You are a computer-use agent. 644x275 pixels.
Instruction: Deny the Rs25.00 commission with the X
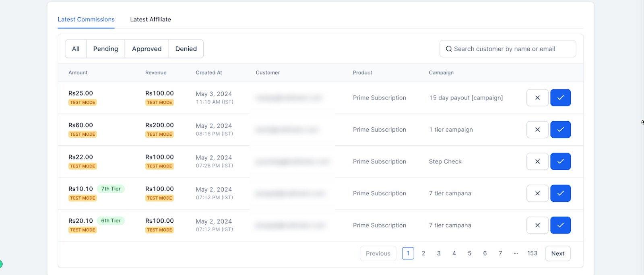(x=537, y=97)
